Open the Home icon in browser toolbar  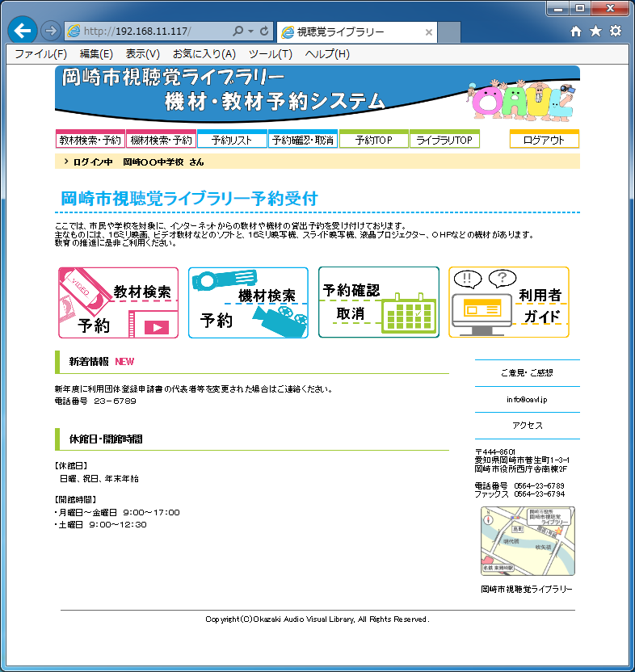pos(575,31)
